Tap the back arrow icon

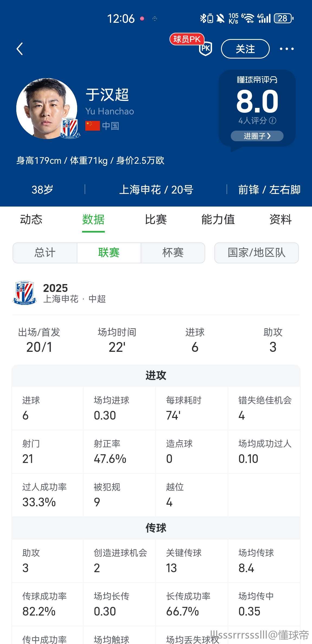[20, 49]
